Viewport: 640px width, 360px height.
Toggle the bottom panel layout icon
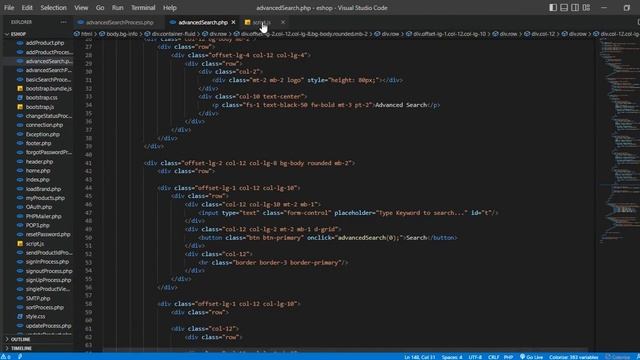pyautogui.click(x=564, y=8)
